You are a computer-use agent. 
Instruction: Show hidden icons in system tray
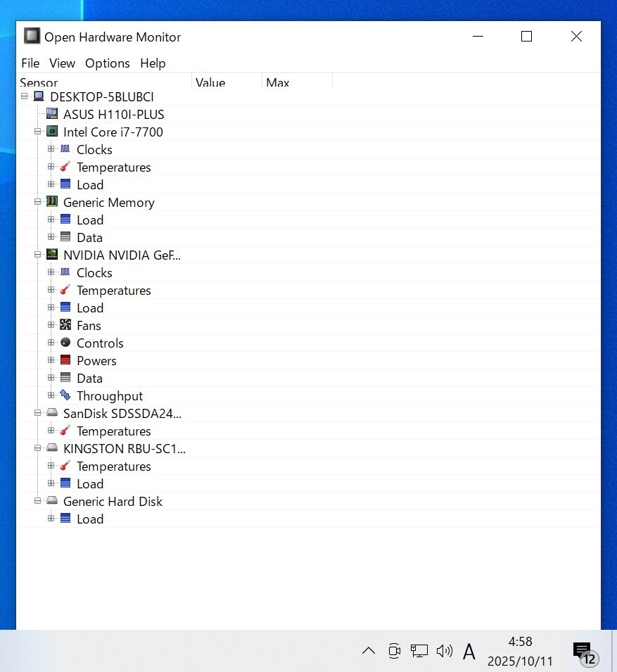pyautogui.click(x=369, y=651)
